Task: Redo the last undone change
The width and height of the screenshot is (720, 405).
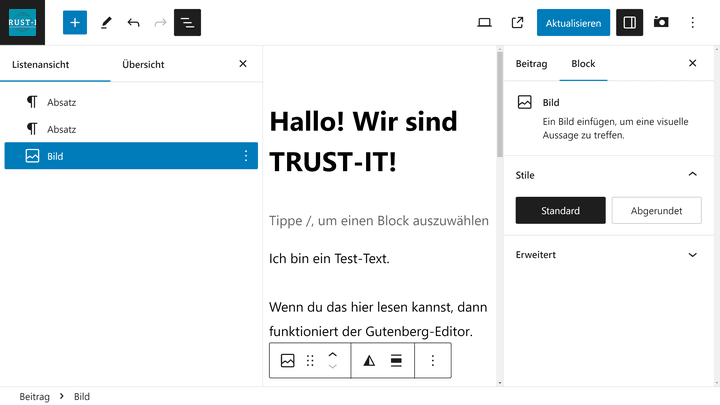Action: (160, 22)
